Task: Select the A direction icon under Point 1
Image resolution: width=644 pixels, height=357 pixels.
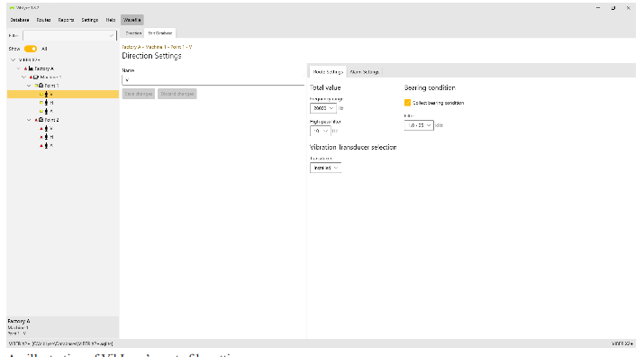Action: (x=46, y=112)
